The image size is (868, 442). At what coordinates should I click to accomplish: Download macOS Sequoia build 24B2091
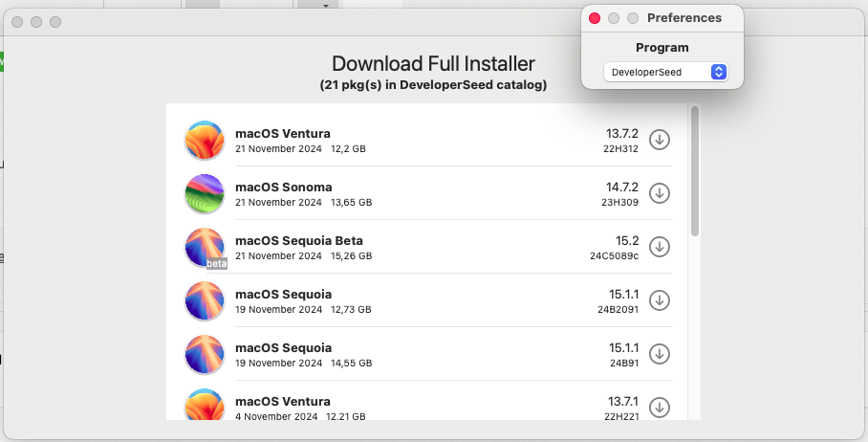coord(660,300)
